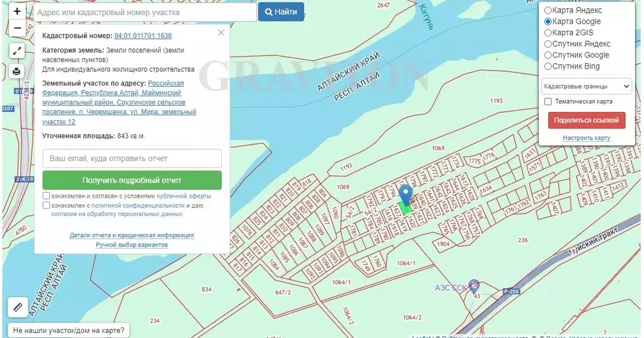Open cadastral number 04:01:011701:1638 link
This screenshot has height=338, width=644.
point(143,36)
